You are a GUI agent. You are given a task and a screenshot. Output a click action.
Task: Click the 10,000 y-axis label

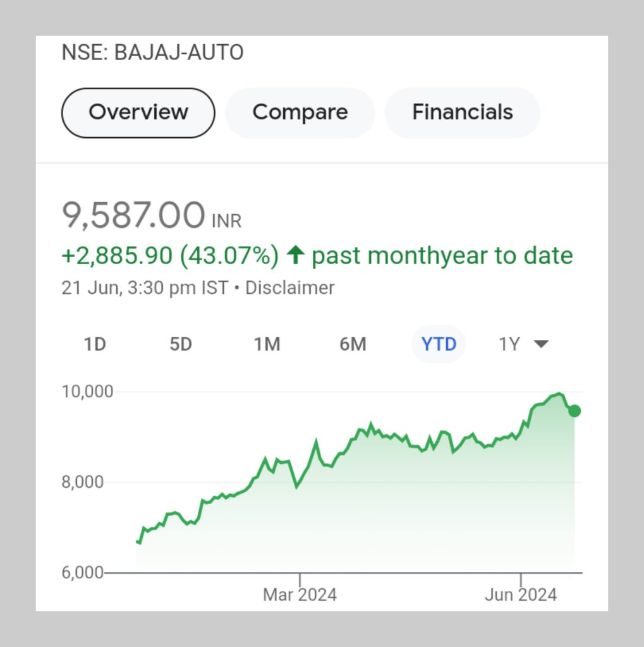[87, 392]
